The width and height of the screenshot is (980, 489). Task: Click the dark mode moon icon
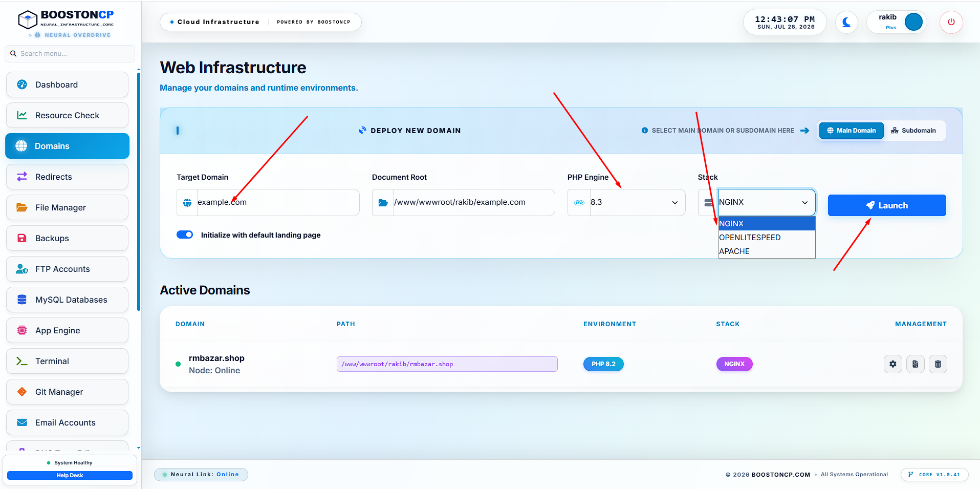click(x=846, y=22)
